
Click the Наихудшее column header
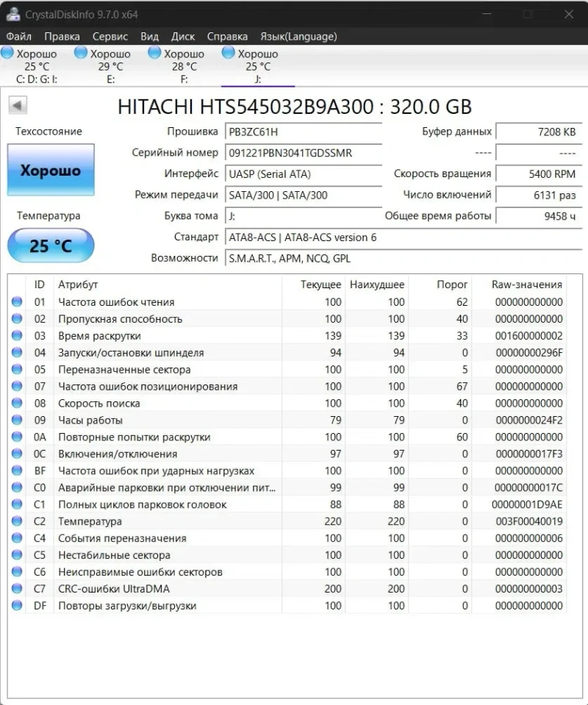(377, 284)
